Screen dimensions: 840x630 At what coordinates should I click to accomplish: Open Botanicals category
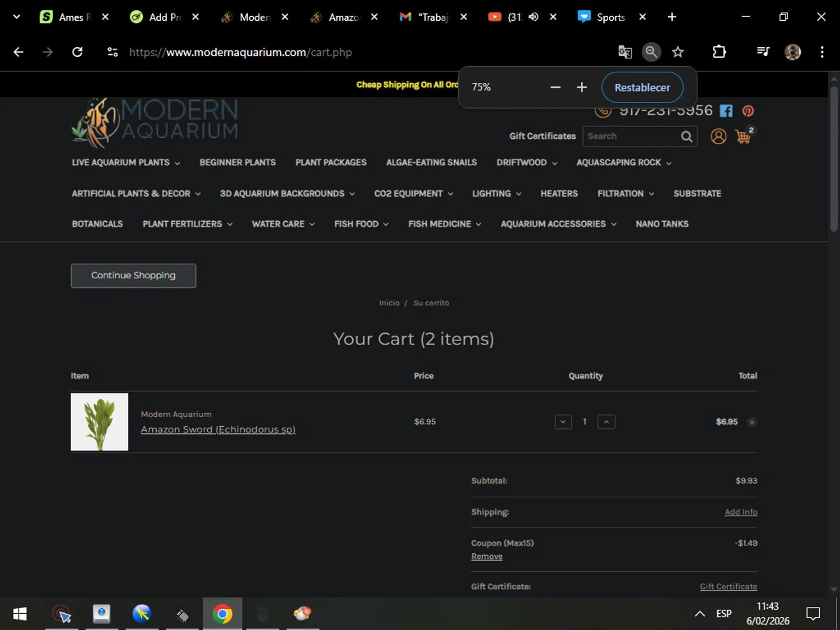point(97,224)
